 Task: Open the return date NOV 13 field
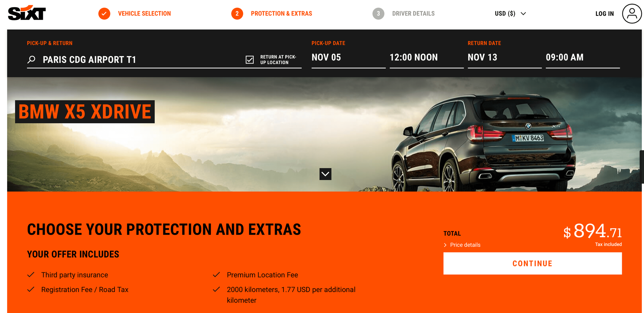pos(505,58)
